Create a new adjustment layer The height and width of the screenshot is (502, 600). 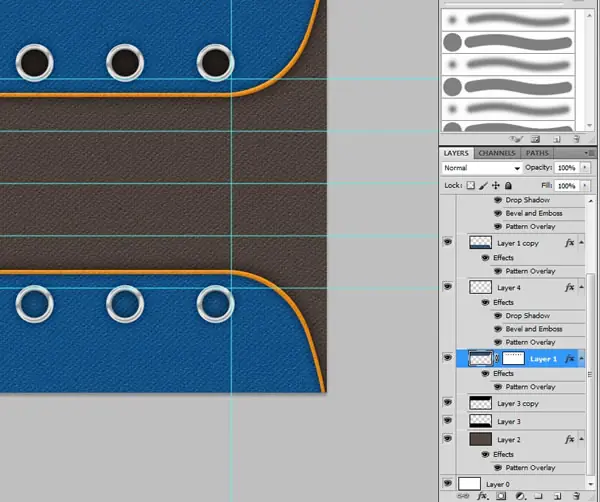(520, 496)
